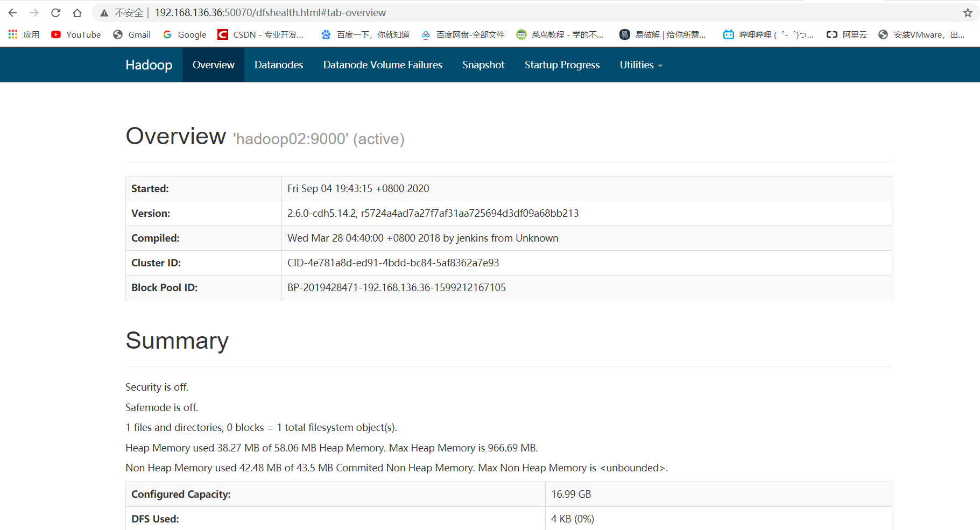Click the DFS Used value 4 KB
The width and height of the screenshot is (980, 530).
pos(573,519)
